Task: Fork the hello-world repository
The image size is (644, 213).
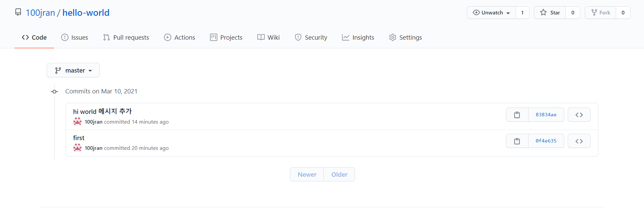Action: 601,13
